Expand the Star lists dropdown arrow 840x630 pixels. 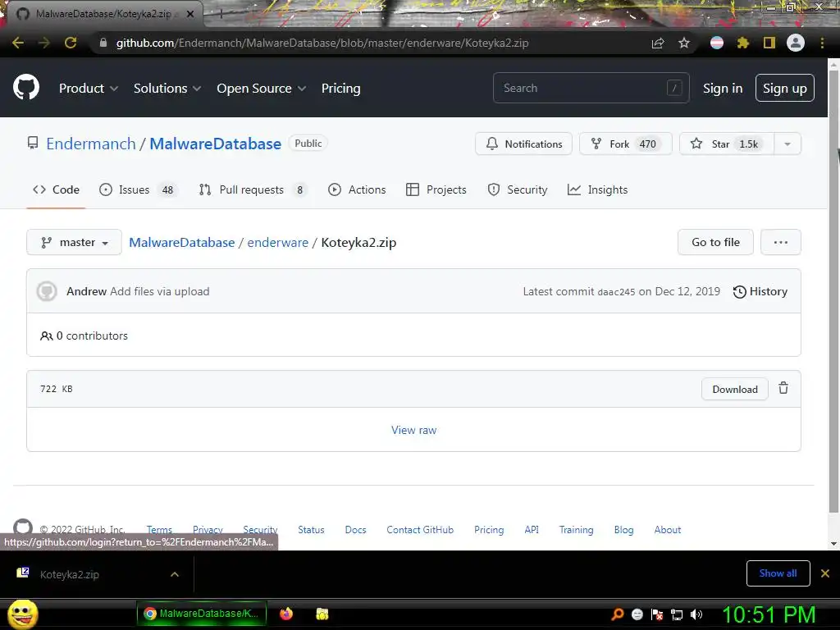[x=787, y=144]
